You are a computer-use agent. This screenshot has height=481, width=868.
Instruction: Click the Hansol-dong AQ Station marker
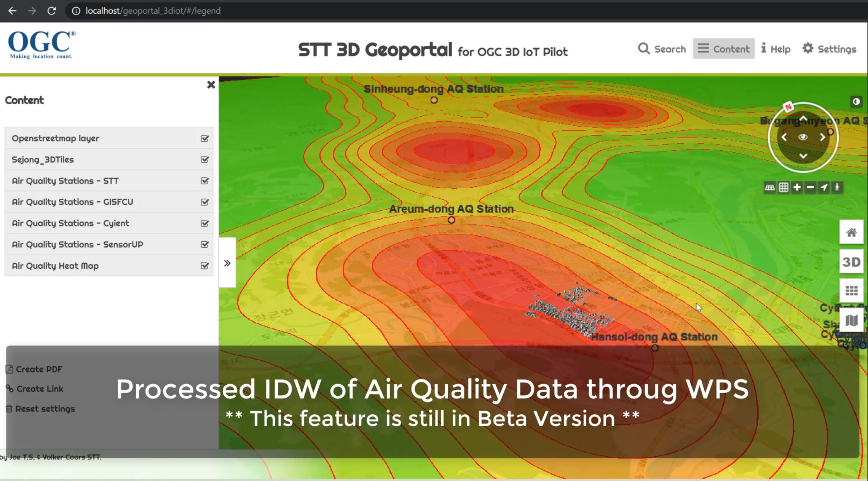[655, 348]
